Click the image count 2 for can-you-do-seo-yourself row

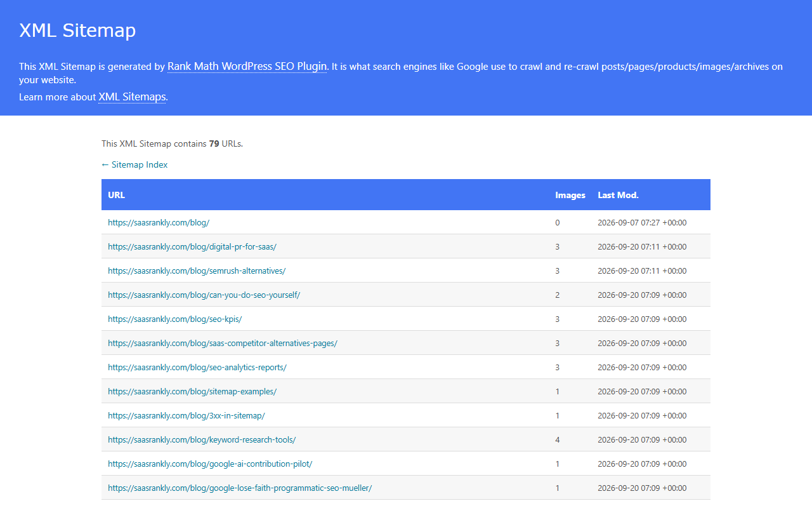click(558, 295)
